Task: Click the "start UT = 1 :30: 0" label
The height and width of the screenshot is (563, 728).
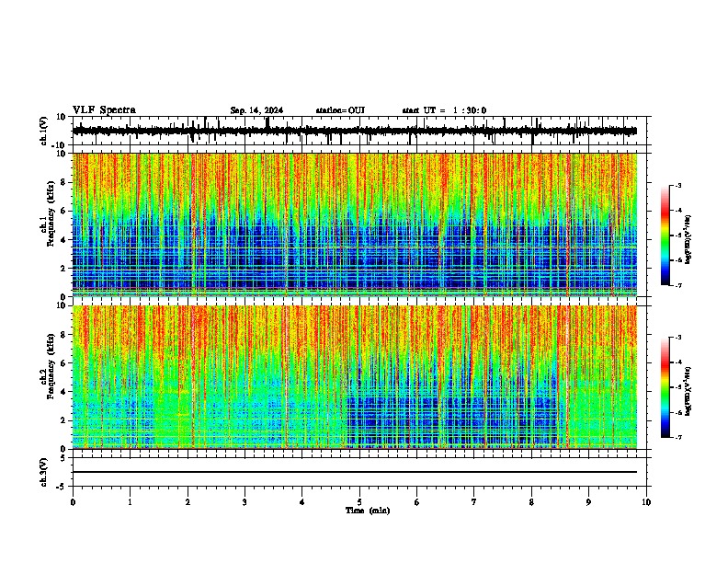Action: pos(444,110)
